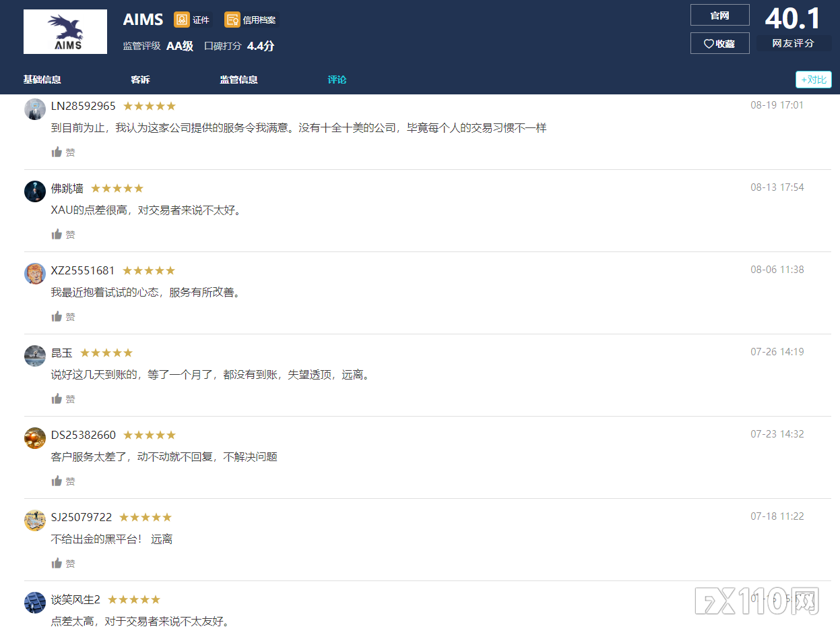Click the AIMS broker name heading

143,20
